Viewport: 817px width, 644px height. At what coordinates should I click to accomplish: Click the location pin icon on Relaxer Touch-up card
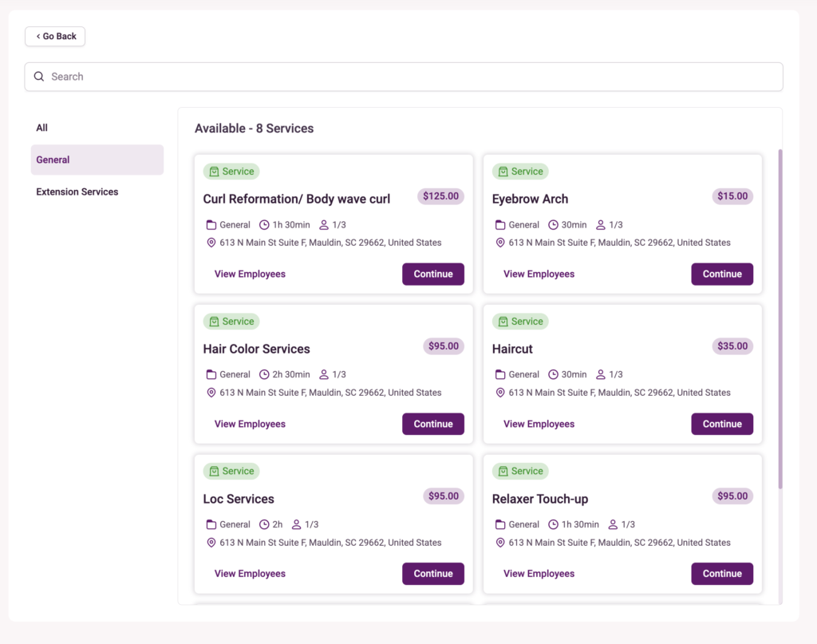[500, 543]
